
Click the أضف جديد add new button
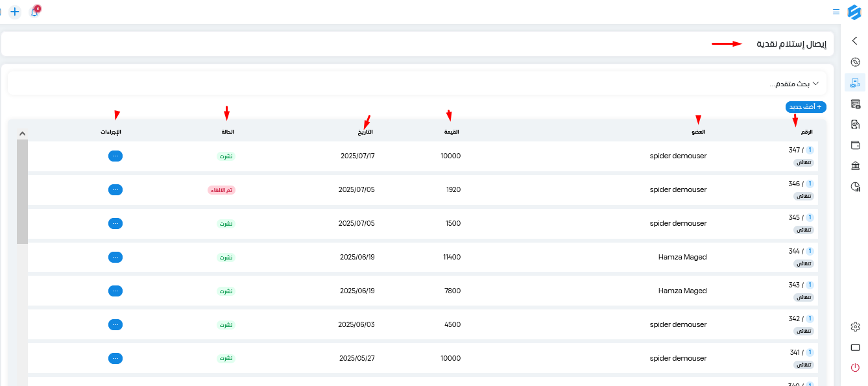click(x=806, y=107)
